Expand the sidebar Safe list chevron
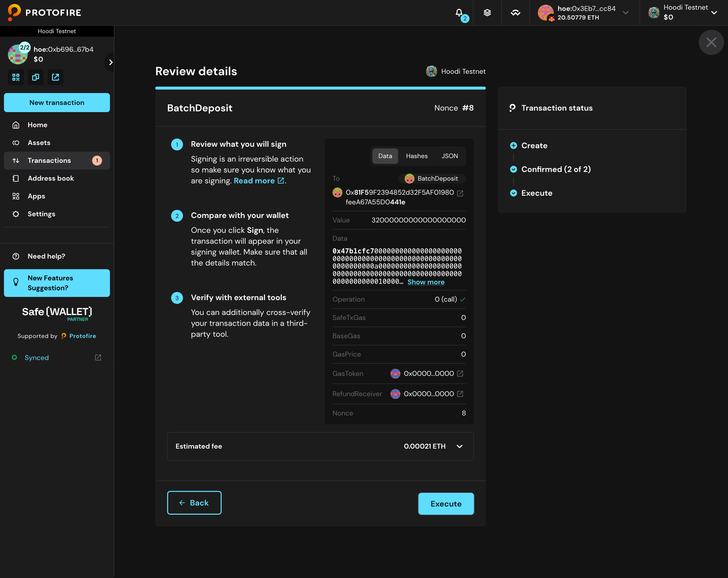Screen dimensions: 728x578 point(110,62)
